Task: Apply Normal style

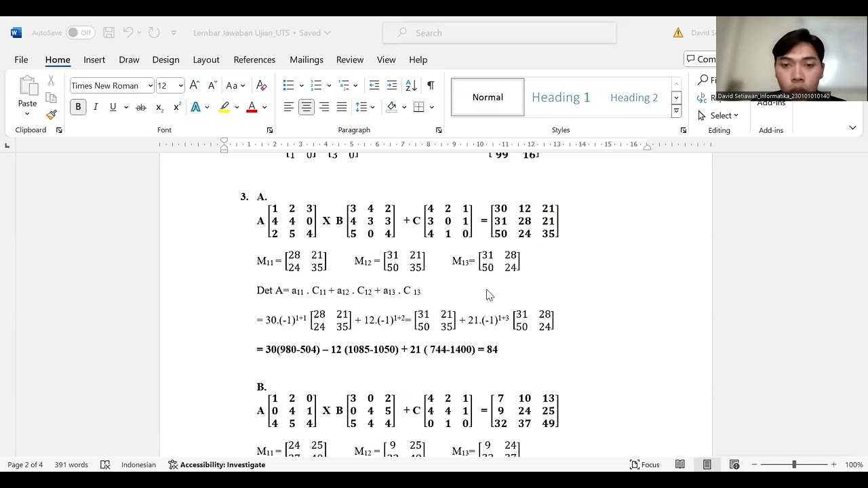Action: coord(488,97)
